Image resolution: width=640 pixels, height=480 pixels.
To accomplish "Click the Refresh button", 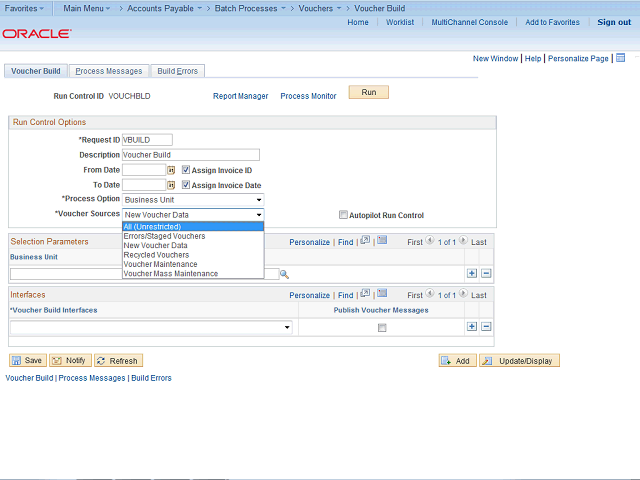I will pos(118,360).
